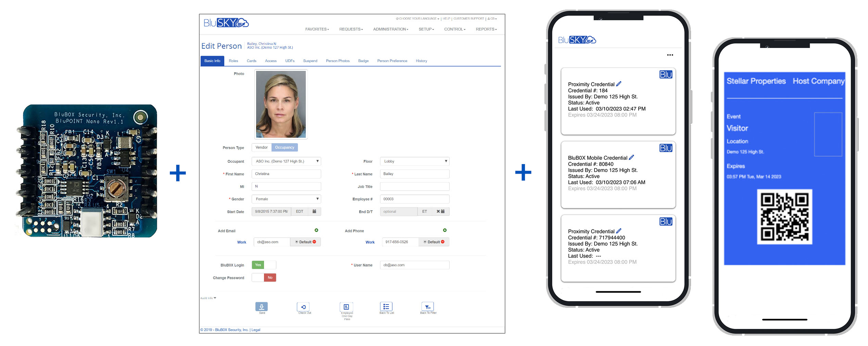Open the Floor dropdown showing Lobby
The image size is (868, 346).
coord(414,161)
